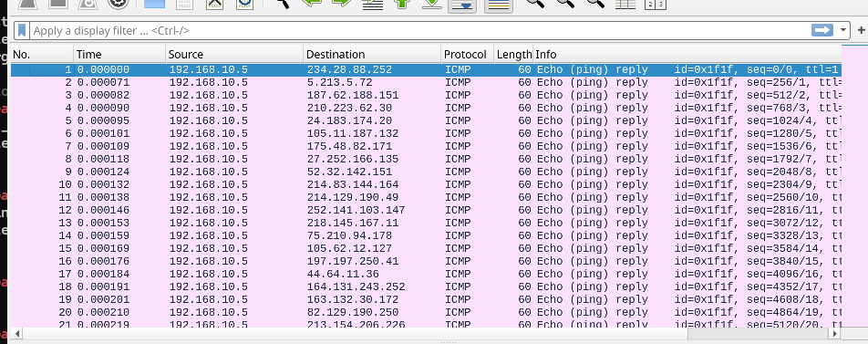This screenshot has width=868, height=344.
Task: Click the left arrow of the horizontal scrollbar
Action: pyautogui.click(x=16, y=334)
